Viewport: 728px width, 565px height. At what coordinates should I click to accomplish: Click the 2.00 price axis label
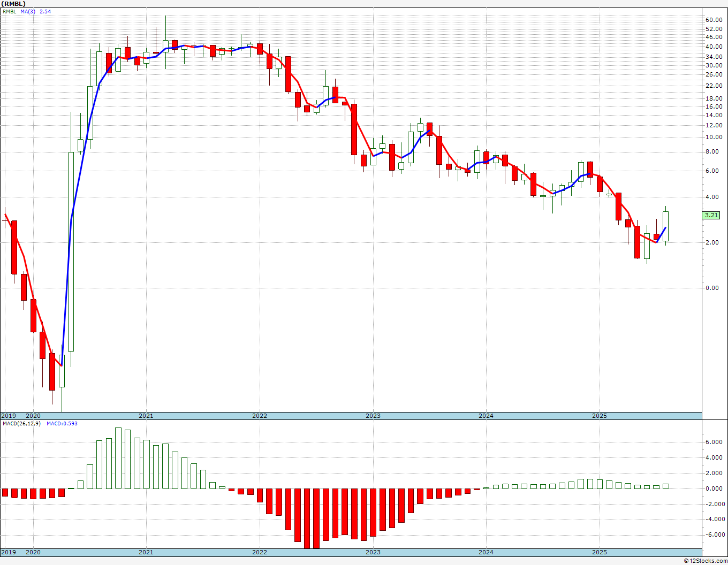[x=713, y=242]
